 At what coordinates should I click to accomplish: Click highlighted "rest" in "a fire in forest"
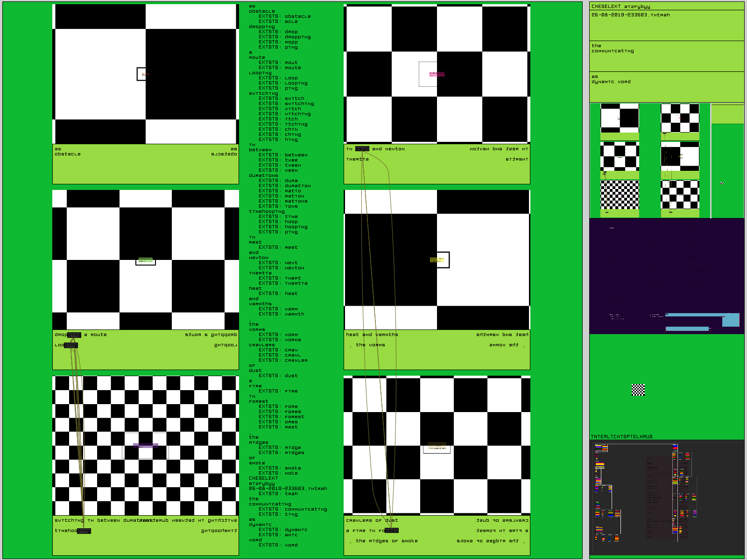tap(392, 531)
